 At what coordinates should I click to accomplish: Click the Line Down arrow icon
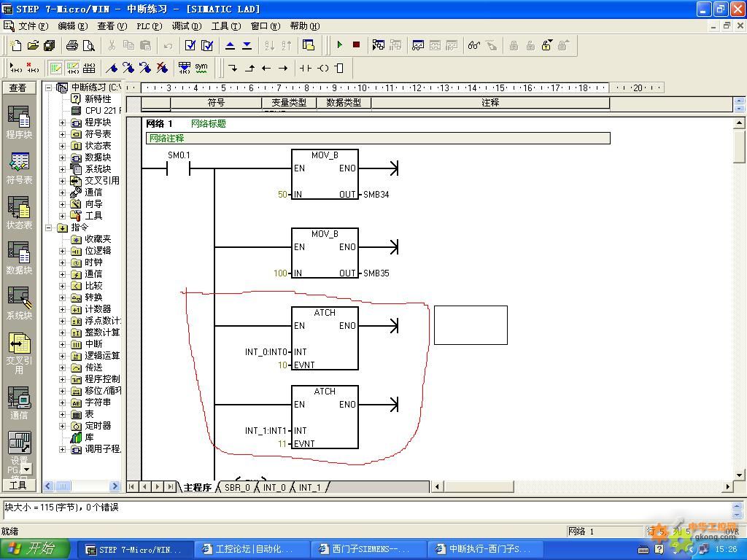pos(233,68)
